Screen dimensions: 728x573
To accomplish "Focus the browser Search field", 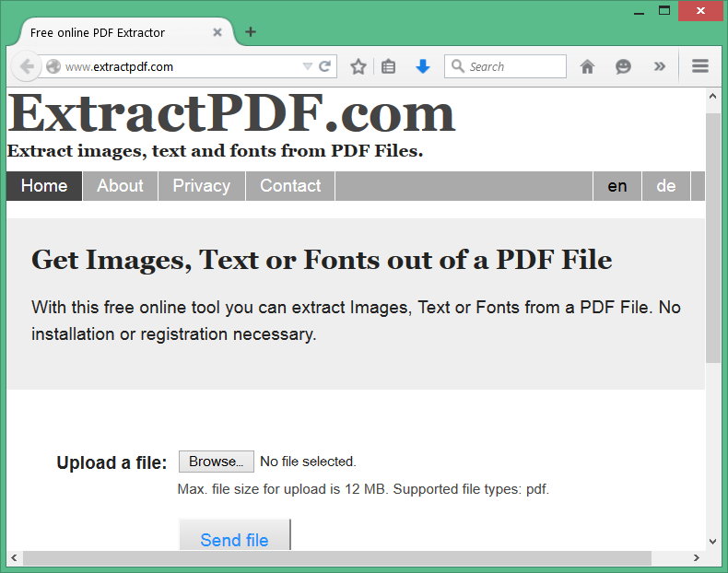I will [x=505, y=66].
